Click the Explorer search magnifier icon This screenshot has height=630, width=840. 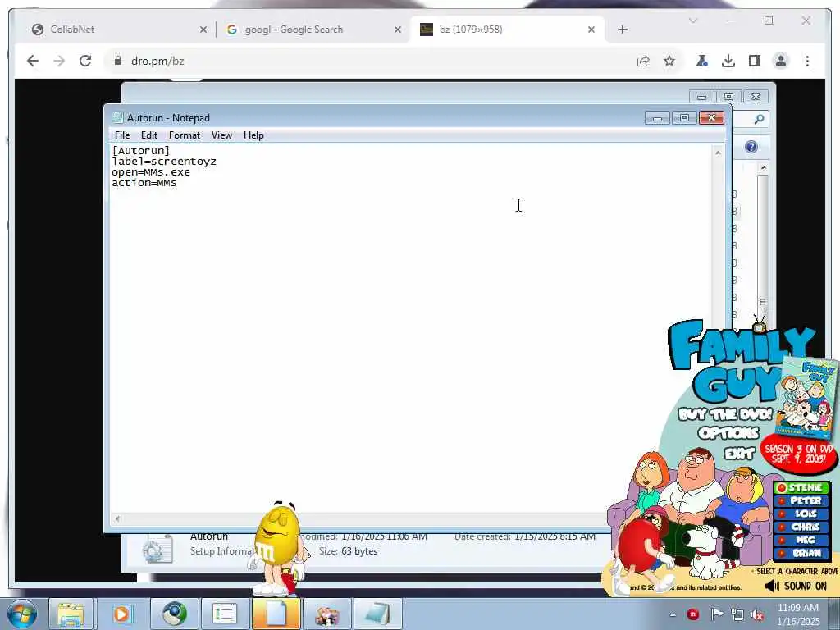click(759, 119)
